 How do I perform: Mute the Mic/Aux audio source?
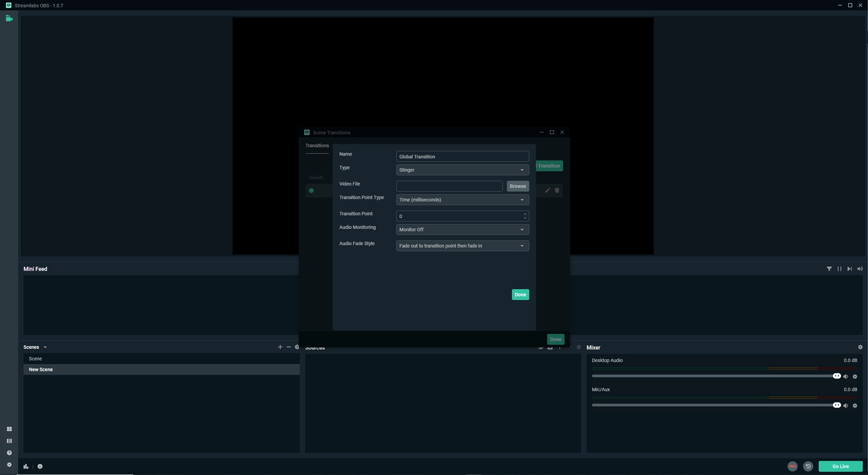[x=846, y=405]
